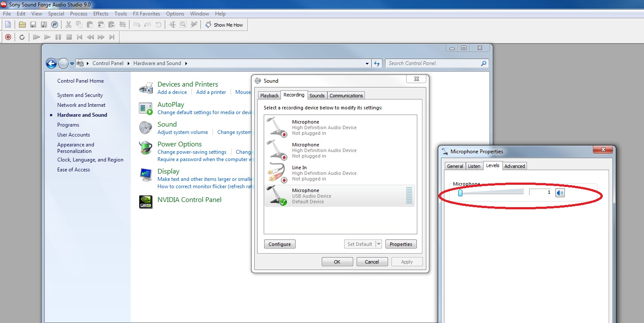Open the Listen tab in Microphone Properties

pyautogui.click(x=474, y=166)
